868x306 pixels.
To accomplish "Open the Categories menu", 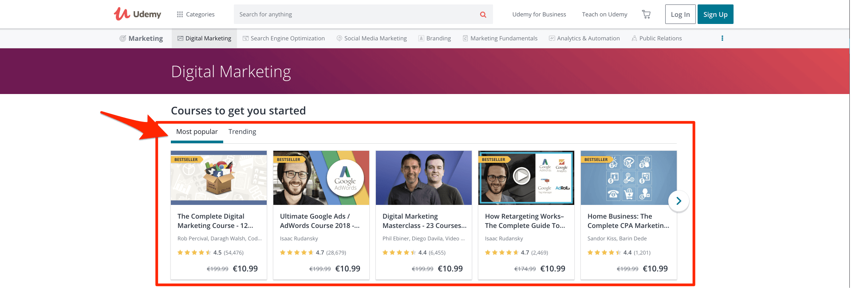I will (196, 14).
